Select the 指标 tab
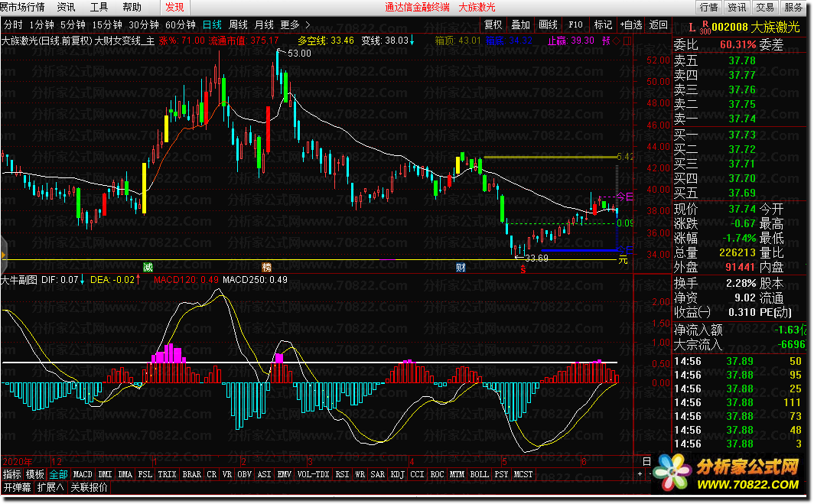The width and height of the screenshot is (814, 504). (12, 474)
